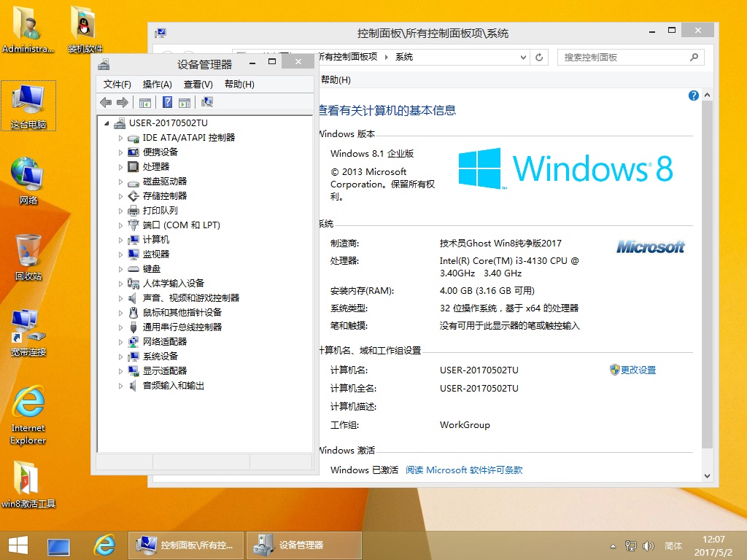Viewport: 747px width, 560px height.
Task: Collapse the USER-20170502TU root node
Action: click(x=107, y=123)
